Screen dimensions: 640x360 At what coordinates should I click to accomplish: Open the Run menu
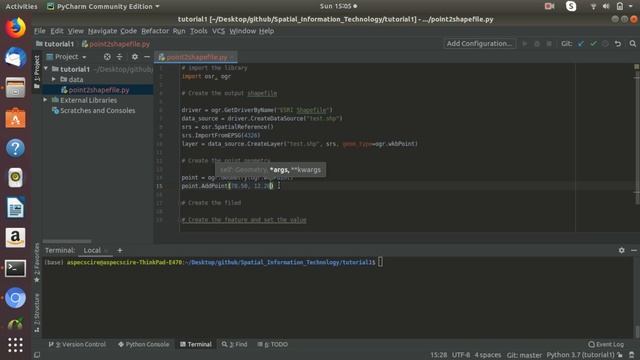[179, 31]
